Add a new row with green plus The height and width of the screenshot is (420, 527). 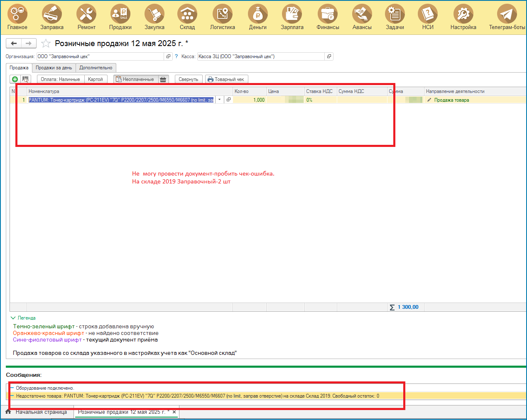(x=15, y=79)
